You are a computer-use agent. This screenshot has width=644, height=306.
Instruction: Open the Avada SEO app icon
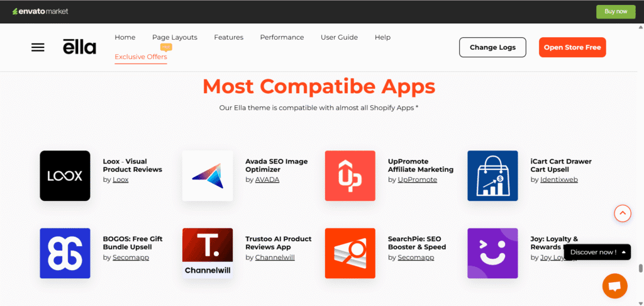pyautogui.click(x=208, y=176)
